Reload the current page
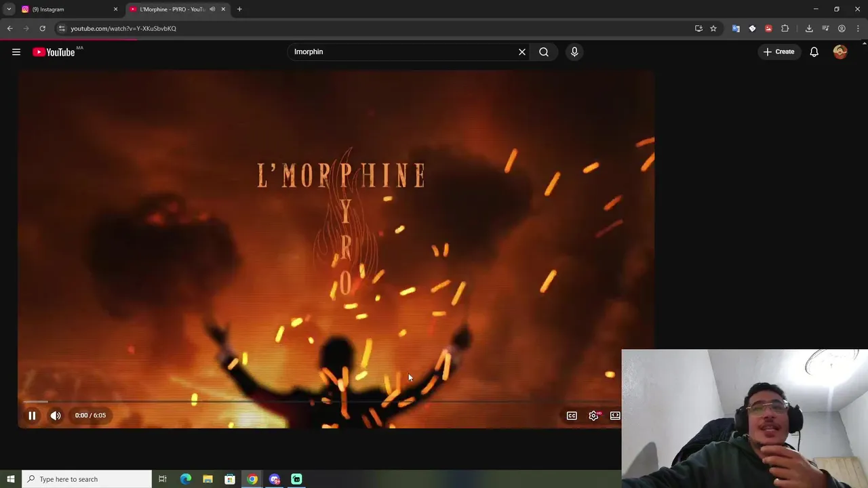Screen dimensions: 868x488 [x=42, y=28]
